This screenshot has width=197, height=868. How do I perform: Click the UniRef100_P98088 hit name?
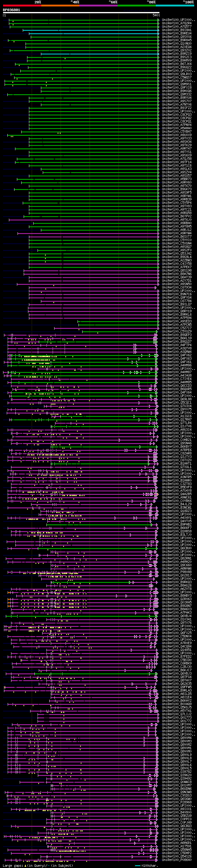coord(177,572)
